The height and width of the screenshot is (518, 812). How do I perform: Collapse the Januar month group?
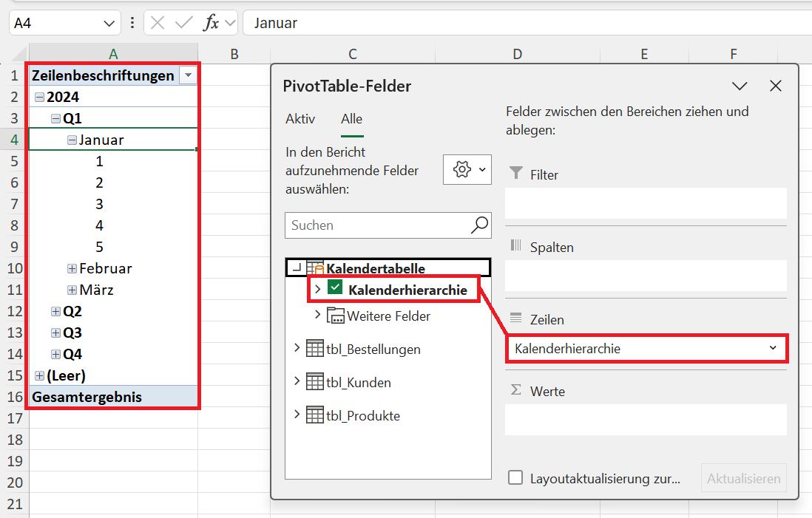72,140
